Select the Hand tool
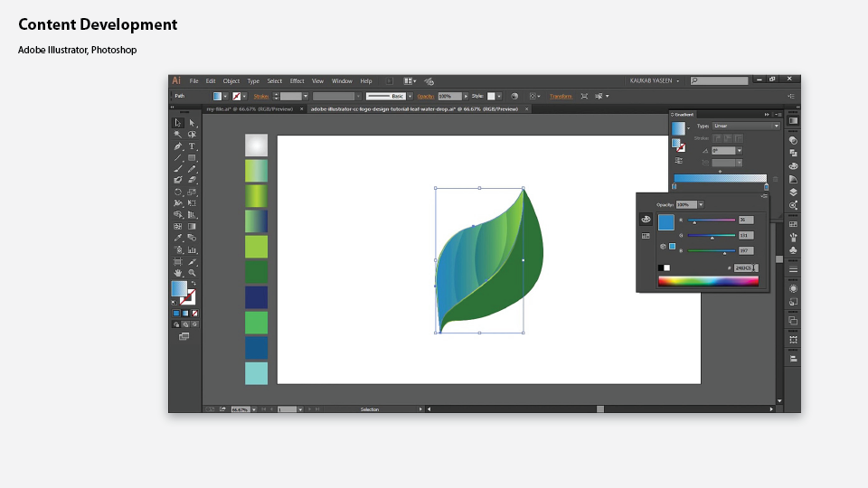868x488 pixels. pos(178,272)
